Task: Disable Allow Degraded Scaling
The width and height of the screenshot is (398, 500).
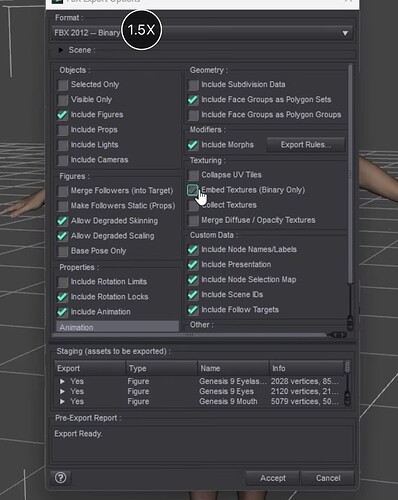Action: [62, 236]
